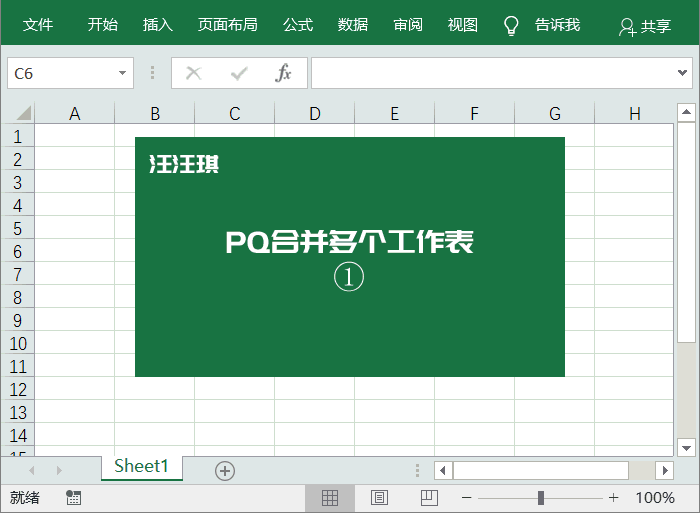Image resolution: width=700 pixels, height=513 pixels.
Task: Select row 8 header
Action: pos(18,297)
